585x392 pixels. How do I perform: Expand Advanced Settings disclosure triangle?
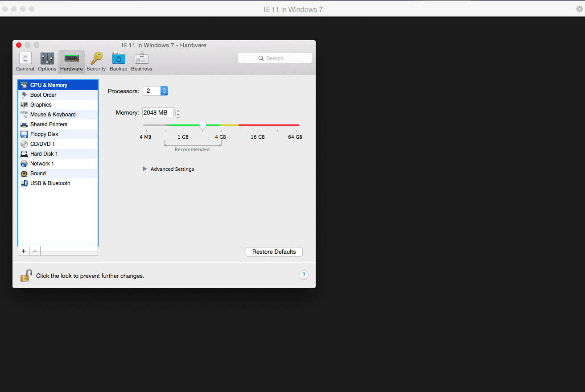[x=145, y=169]
